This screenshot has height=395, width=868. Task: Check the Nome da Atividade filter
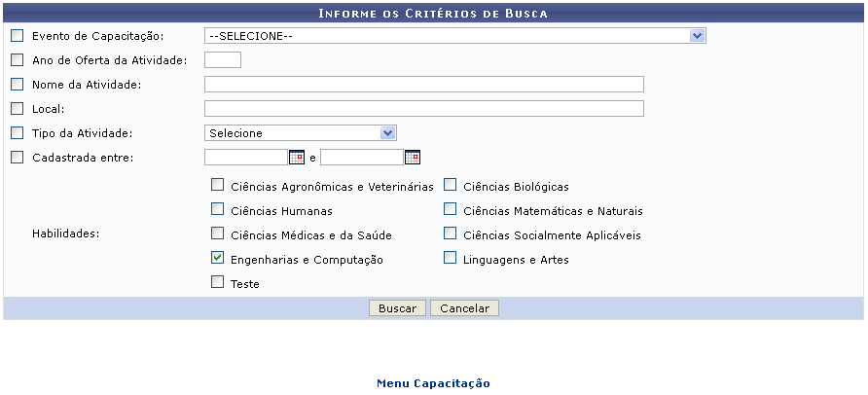(x=17, y=85)
